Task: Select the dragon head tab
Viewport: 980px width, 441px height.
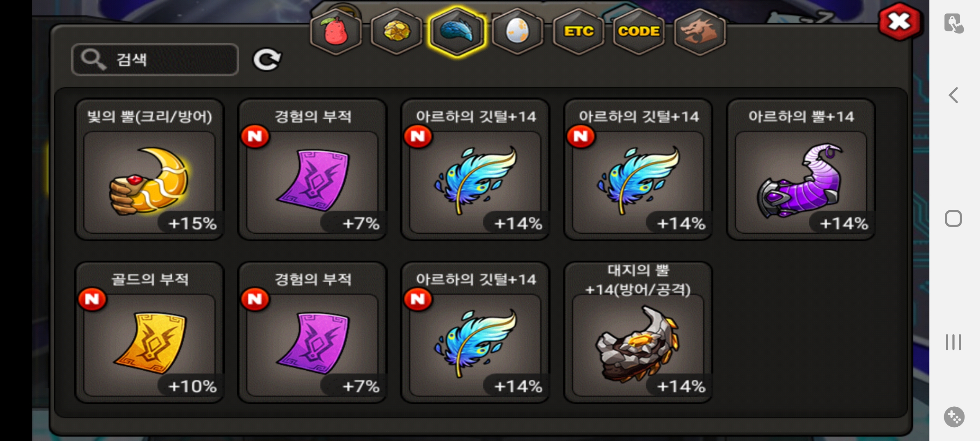Action: coord(699,31)
